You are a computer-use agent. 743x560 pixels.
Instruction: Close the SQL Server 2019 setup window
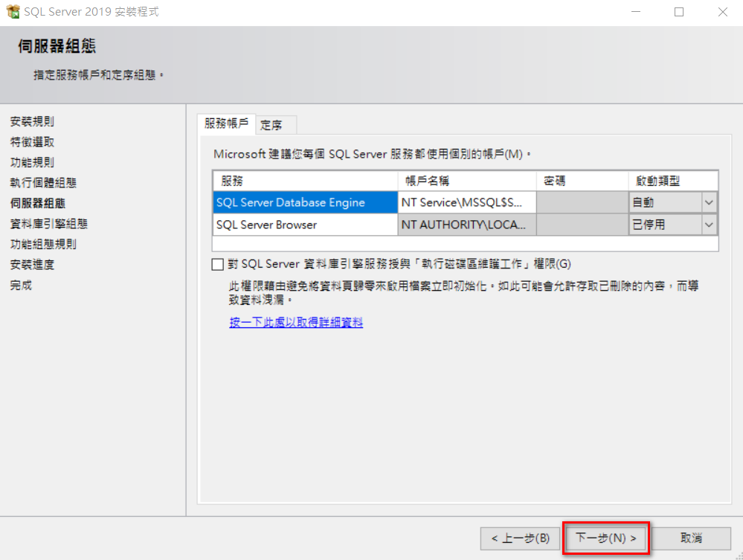point(722,12)
